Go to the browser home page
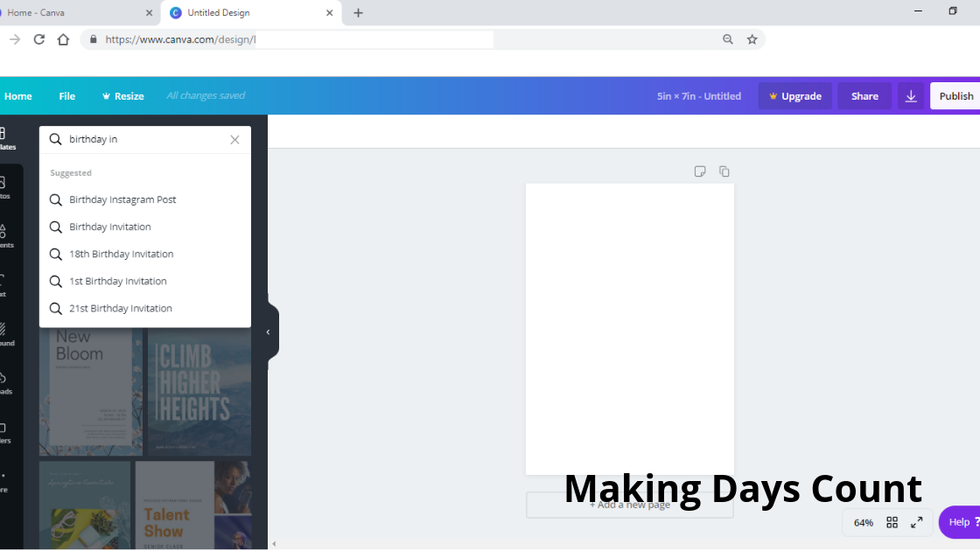Image resolution: width=980 pixels, height=551 pixels. pyautogui.click(x=63, y=39)
